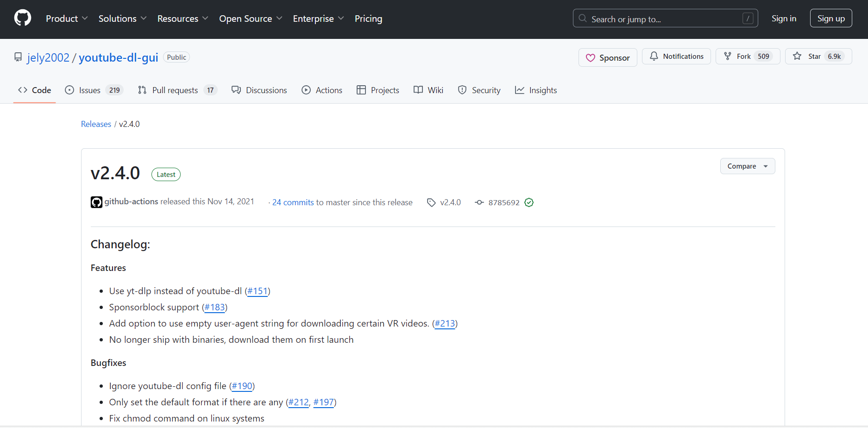The height and width of the screenshot is (428, 868).
Task: Expand the Open Source menu
Action: coord(251,19)
